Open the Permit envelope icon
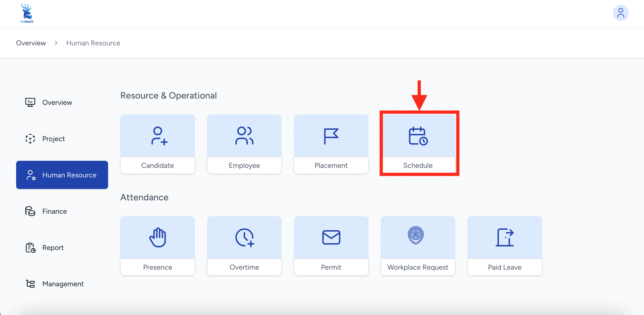 click(x=331, y=237)
